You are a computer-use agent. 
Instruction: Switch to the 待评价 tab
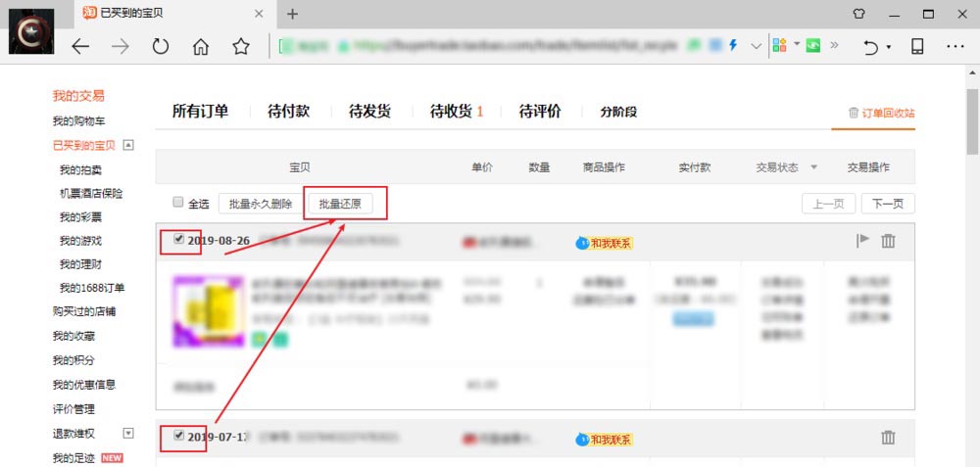point(540,112)
